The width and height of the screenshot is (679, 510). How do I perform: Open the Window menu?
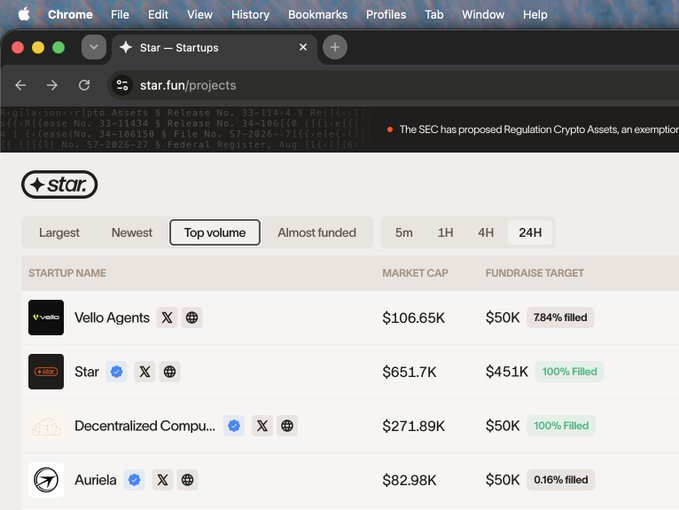pyautogui.click(x=483, y=15)
